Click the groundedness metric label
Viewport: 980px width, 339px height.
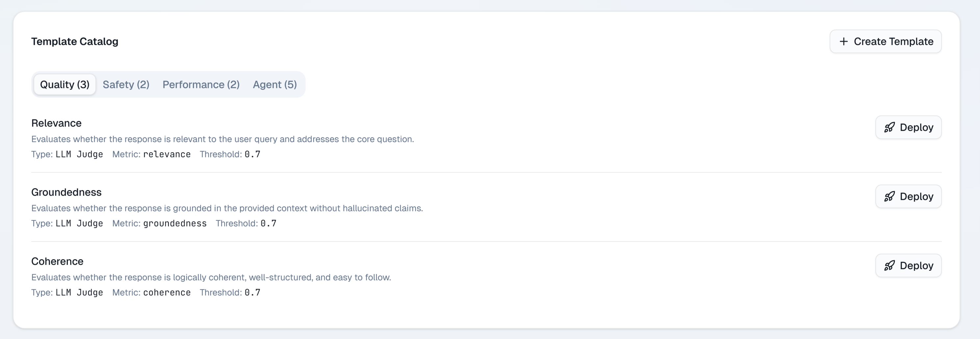175,223
